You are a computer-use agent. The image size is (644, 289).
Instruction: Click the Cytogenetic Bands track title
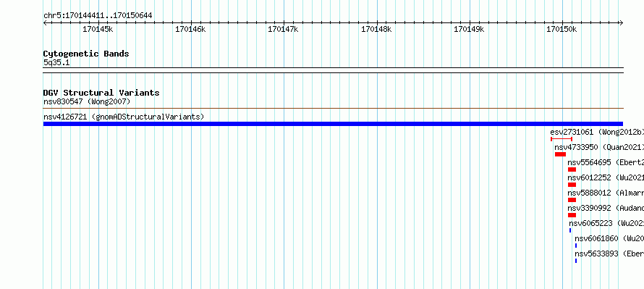click(x=86, y=54)
